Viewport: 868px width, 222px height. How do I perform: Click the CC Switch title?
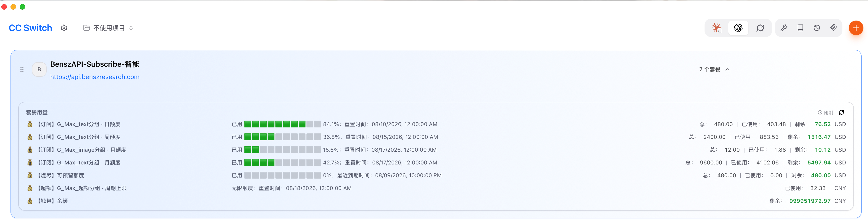(x=30, y=28)
